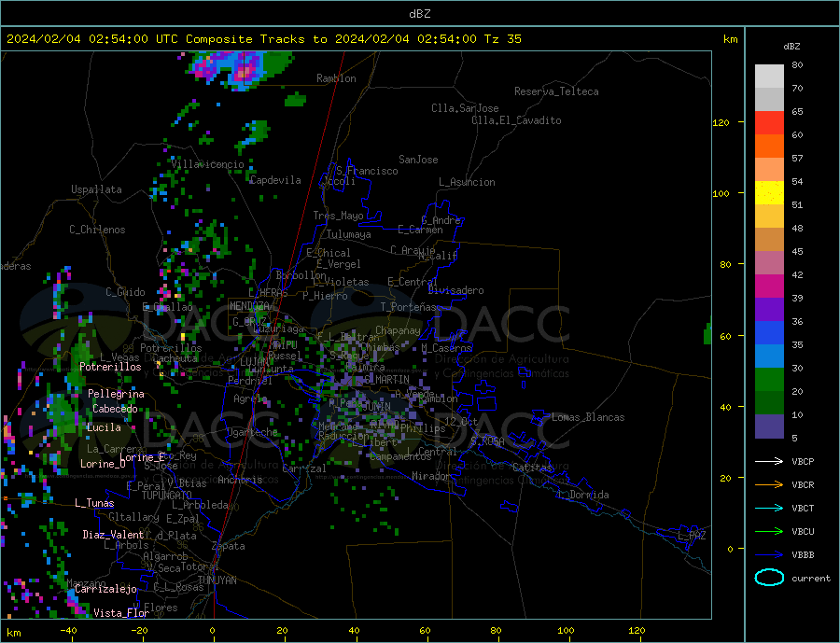
Task: Click the Clla.El_Cavadito map label
Action: tap(516, 120)
